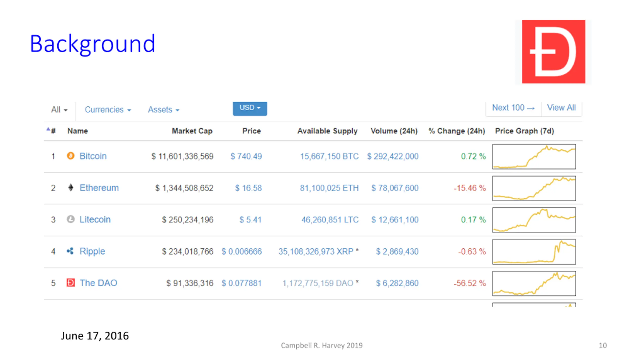The width and height of the screenshot is (644, 362).
Task: Click The DAO price $ 0.077881
Action: 242,283
